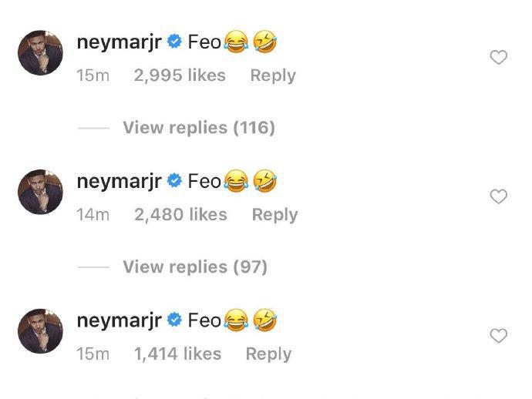Reply to the comment with 2,480 likes
Screen dimensions: 532x399
(x=274, y=215)
